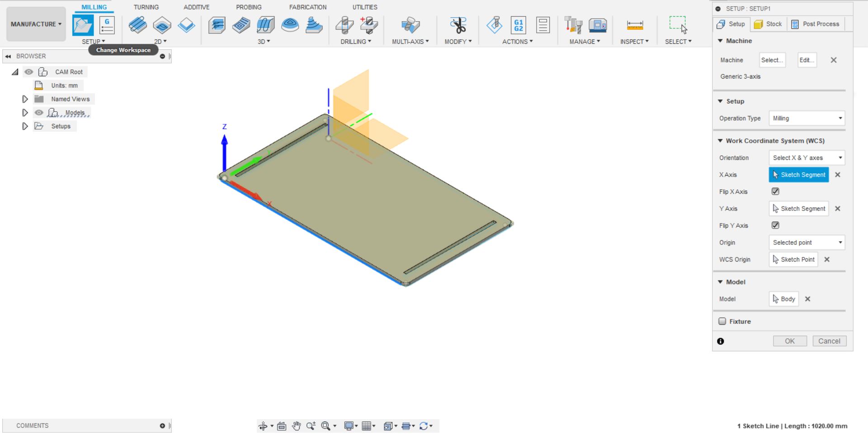
Task: Switch to the Additive tab
Action: (x=197, y=7)
